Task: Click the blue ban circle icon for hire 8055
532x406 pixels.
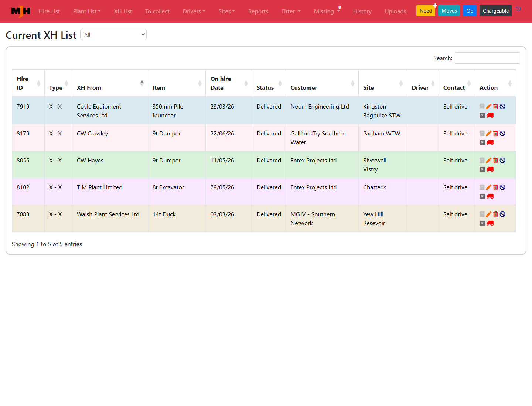Action: 502,160
